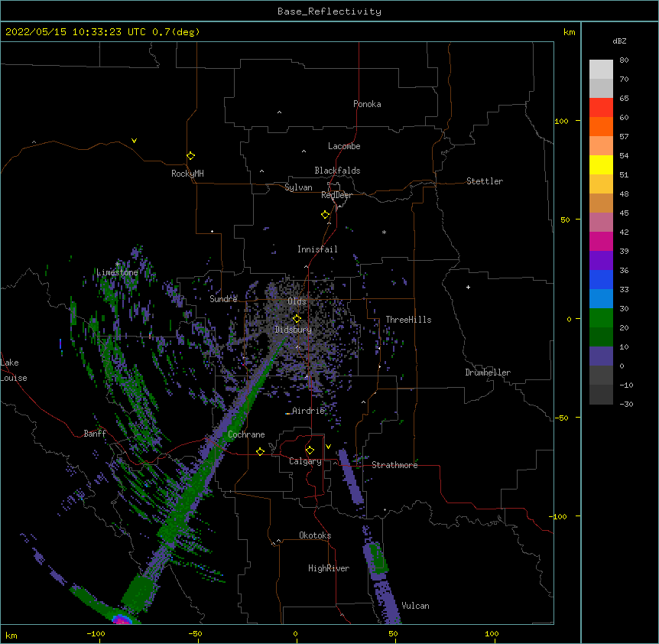Click the Banff town label
Screen dimensions: 659x644
pyautogui.click(x=95, y=434)
